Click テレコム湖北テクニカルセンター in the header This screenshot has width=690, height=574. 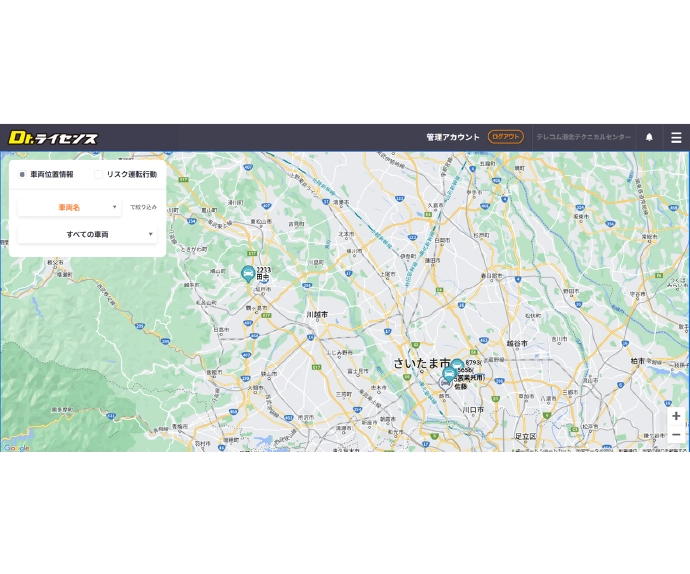pos(583,138)
